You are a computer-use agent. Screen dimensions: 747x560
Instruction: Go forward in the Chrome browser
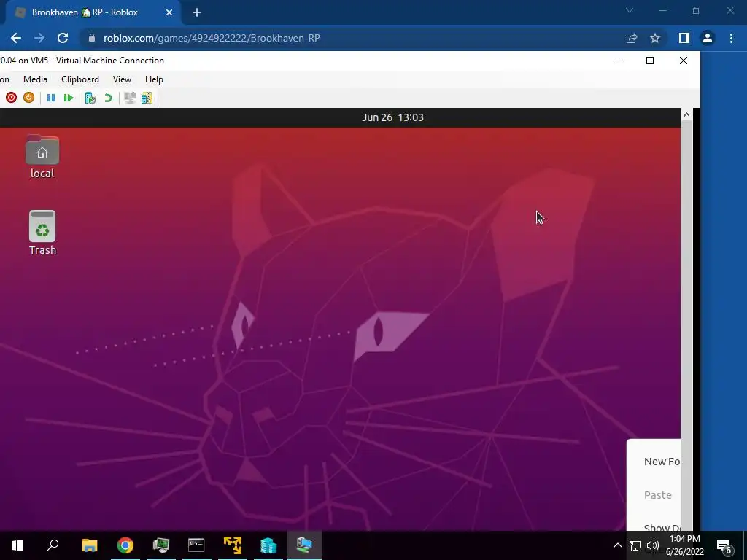click(x=39, y=38)
